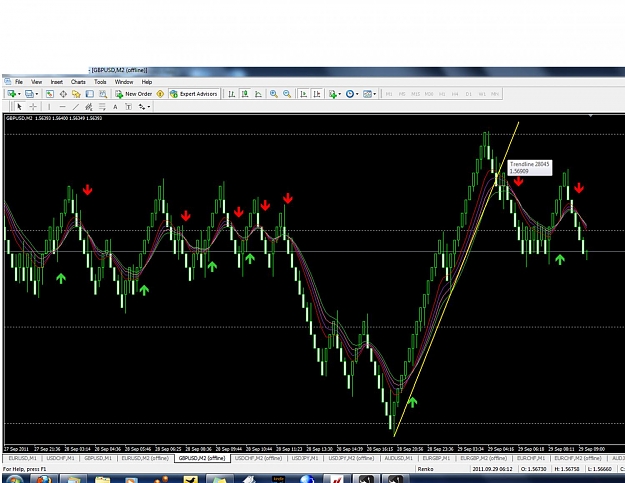Select the equidistant channel tool

pos(89,107)
